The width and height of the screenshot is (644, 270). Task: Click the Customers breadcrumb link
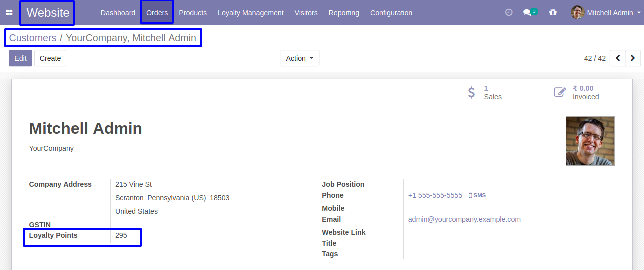pos(33,38)
